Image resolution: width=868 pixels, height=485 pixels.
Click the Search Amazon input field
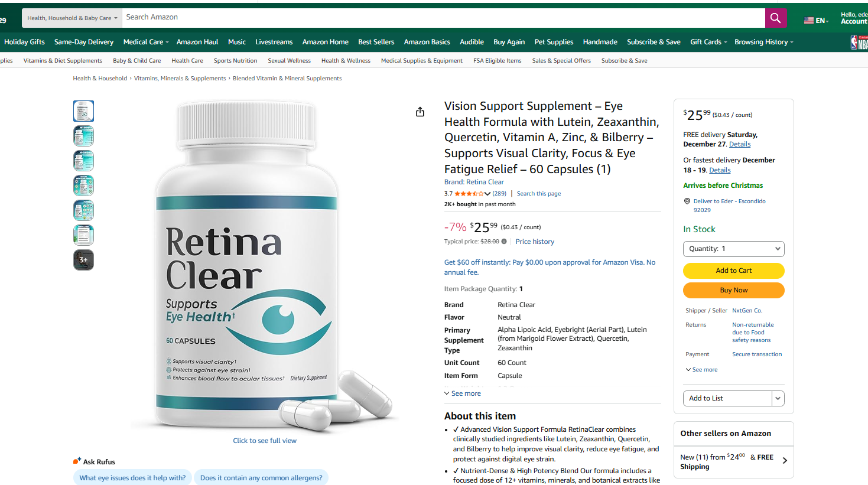[x=443, y=18]
